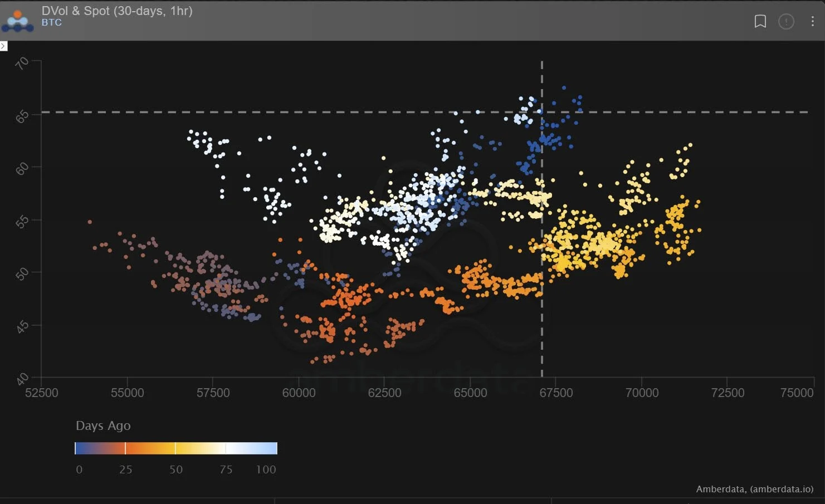Click the 70000 x-axis tick label
The width and height of the screenshot is (825, 504).
(x=642, y=393)
